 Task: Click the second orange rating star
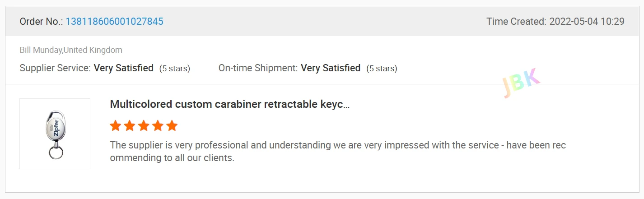130,125
